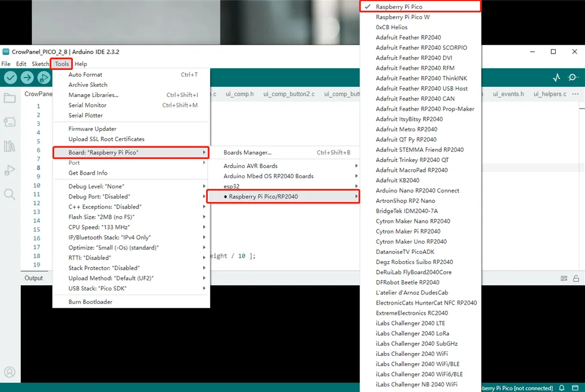Pick Adafruit Feather RP2040 SCORPIO board
This screenshot has width=585, height=392.
tap(420, 47)
